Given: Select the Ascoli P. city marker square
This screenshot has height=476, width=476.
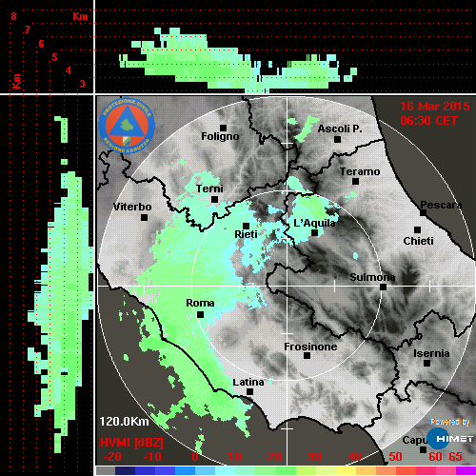Looking at the screenshot, I should (337, 139).
